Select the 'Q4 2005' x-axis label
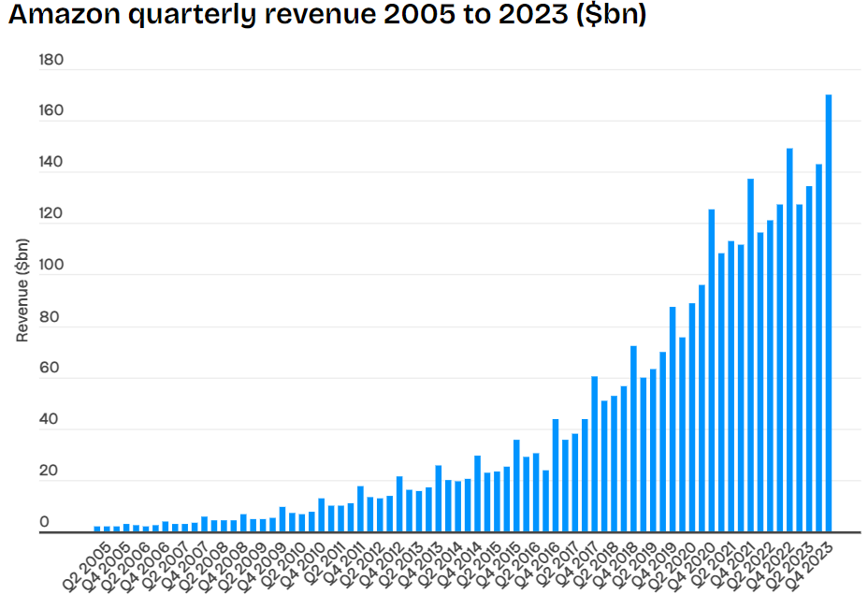 click(x=106, y=568)
